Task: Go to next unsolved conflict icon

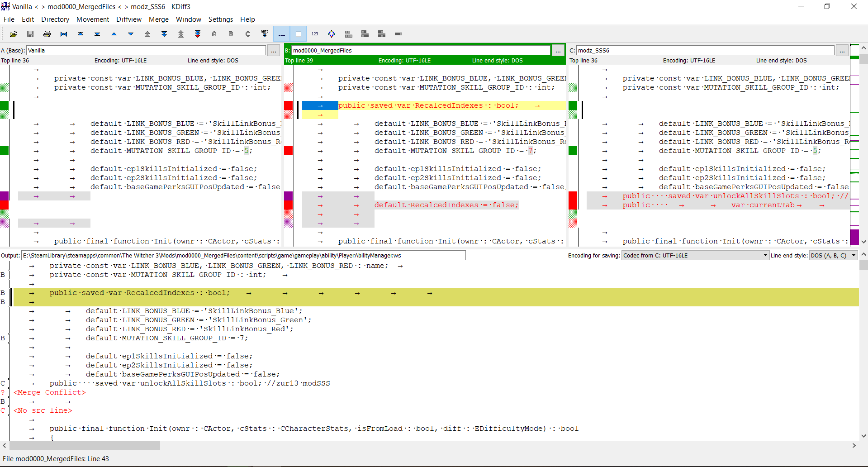Action: 198,34
